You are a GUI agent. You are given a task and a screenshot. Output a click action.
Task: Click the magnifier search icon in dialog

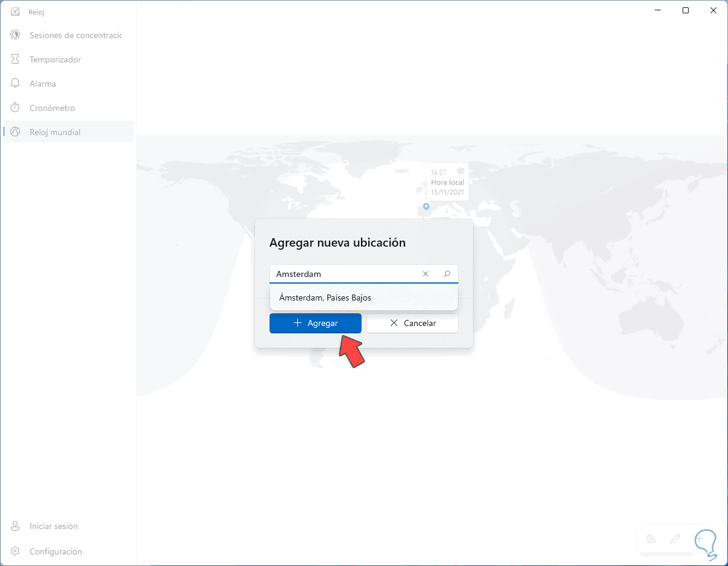[x=447, y=274]
